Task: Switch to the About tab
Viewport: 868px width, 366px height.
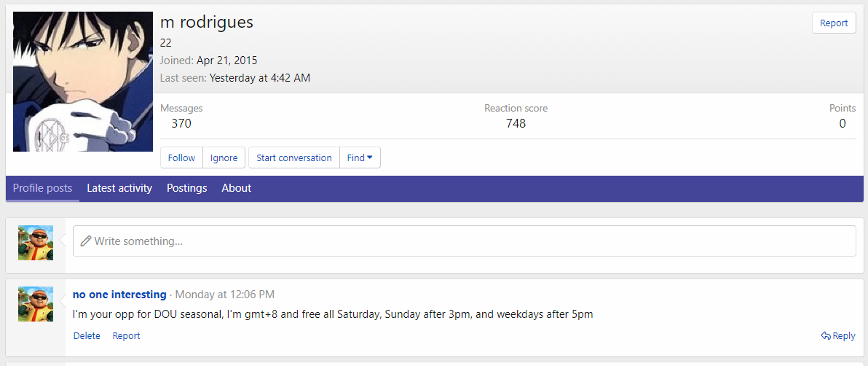Action: pyautogui.click(x=237, y=188)
